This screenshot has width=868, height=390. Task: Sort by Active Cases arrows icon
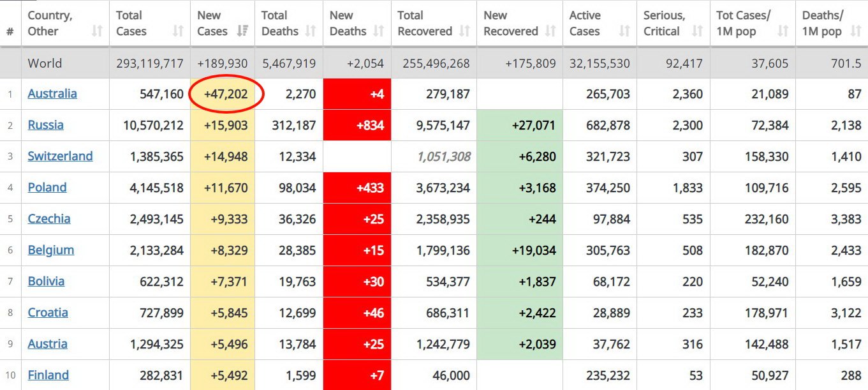[x=624, y=31]
